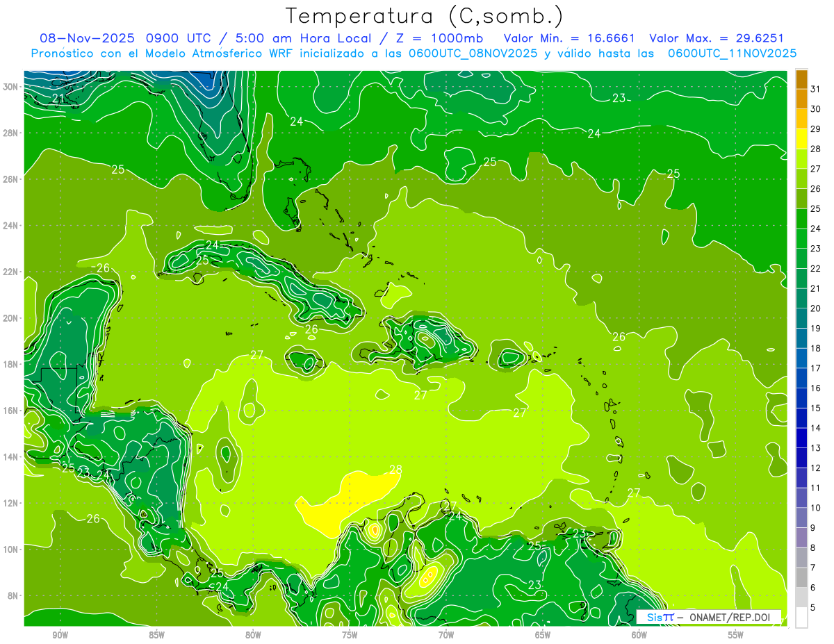Click the '20N' latitude axis label
The image size is (834, 644).
pyautogui.click(x=10, y=317)
